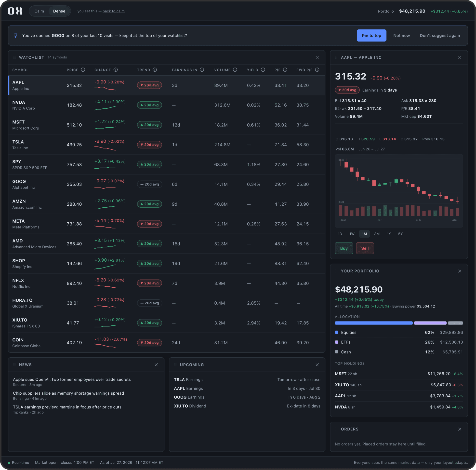Screen dimensions: 476x470
Task: Select the HURA.TO Global X Uranium row
Action: pyautogui.click(x=167, y=303)
